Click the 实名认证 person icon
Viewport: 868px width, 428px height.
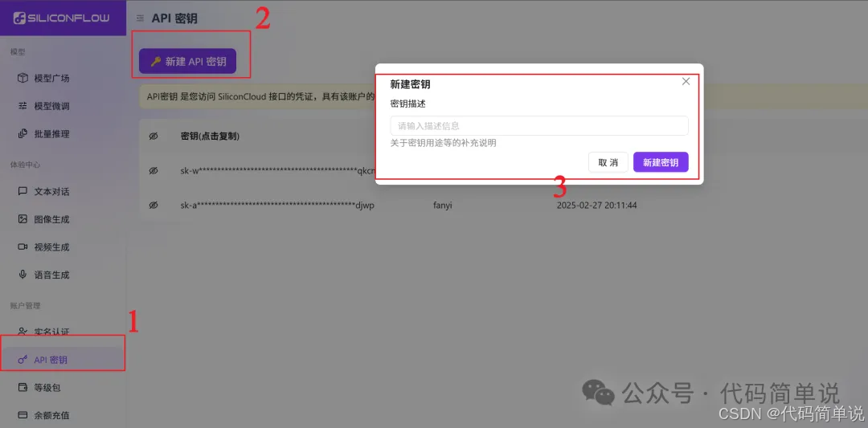point(23,331)
